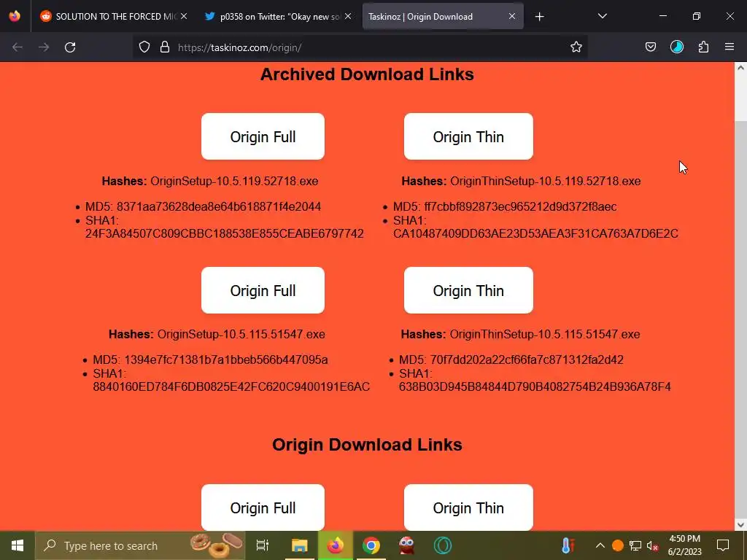Click OriginSetup-10.5.115.51547.exe filename text
This screenshot has width=747, height=560.
click(241, 334)
